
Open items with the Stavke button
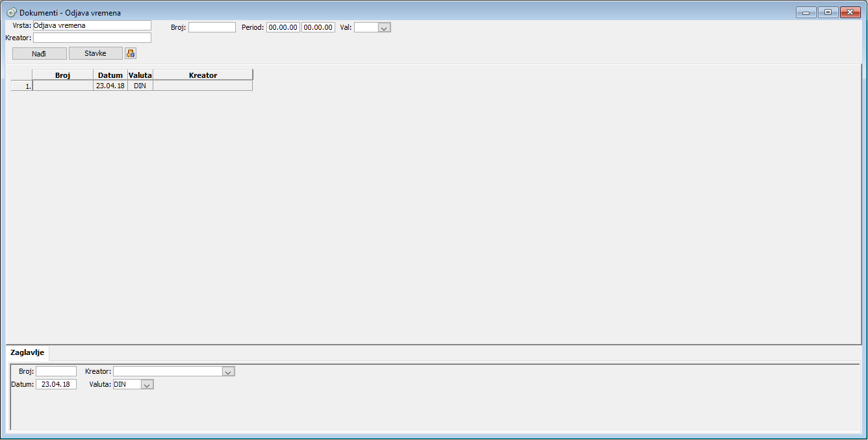[96, 53]
